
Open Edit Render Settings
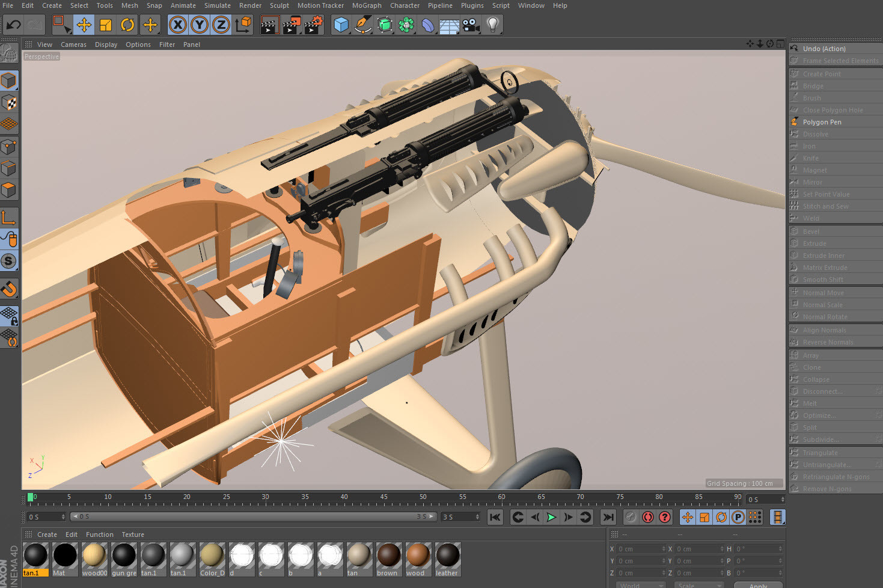314,25
